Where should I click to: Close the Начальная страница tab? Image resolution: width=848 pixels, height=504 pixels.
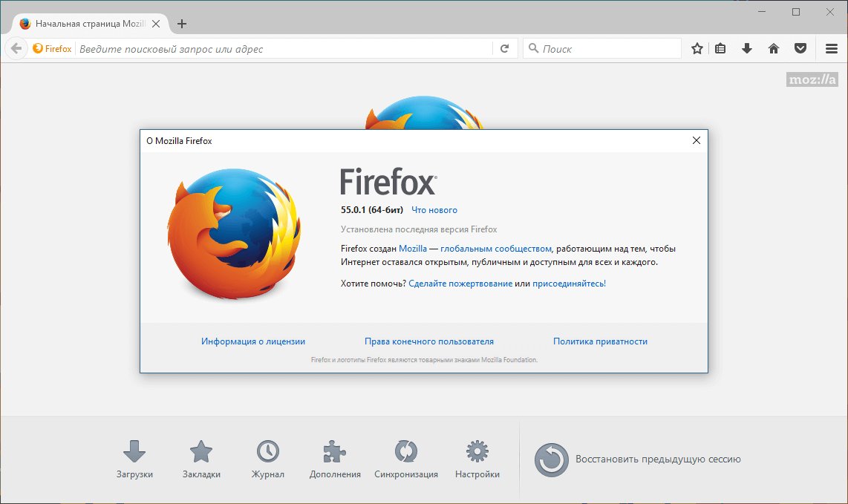click(156, 24)
